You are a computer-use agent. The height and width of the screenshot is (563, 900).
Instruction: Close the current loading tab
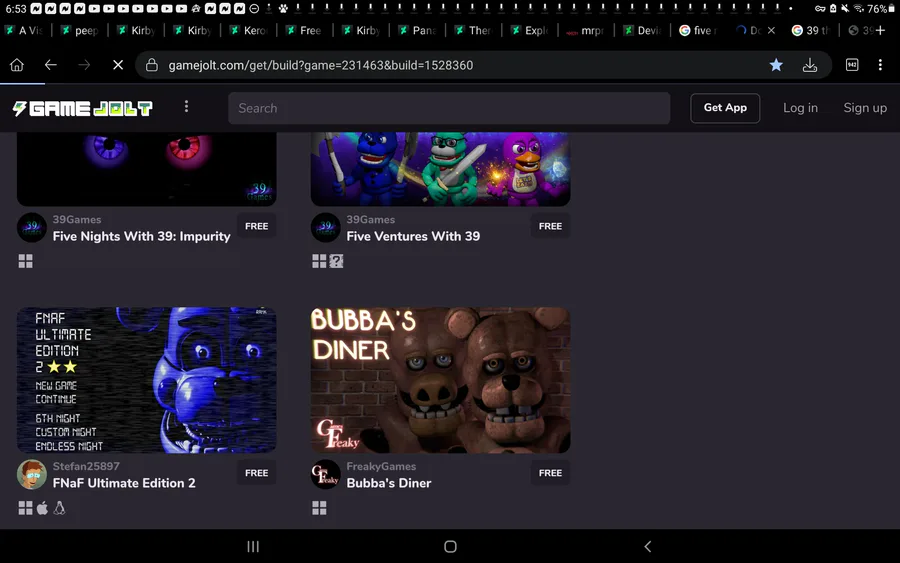[x=771, y=30]
